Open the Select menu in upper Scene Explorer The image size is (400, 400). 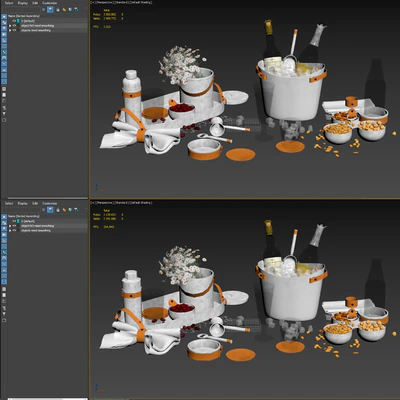pos(9,3)
